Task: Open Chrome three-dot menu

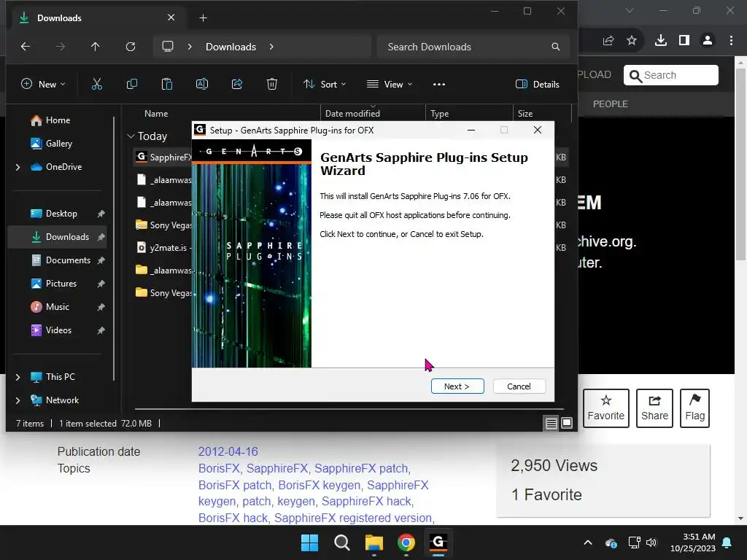Action: (x=731, y=41)
